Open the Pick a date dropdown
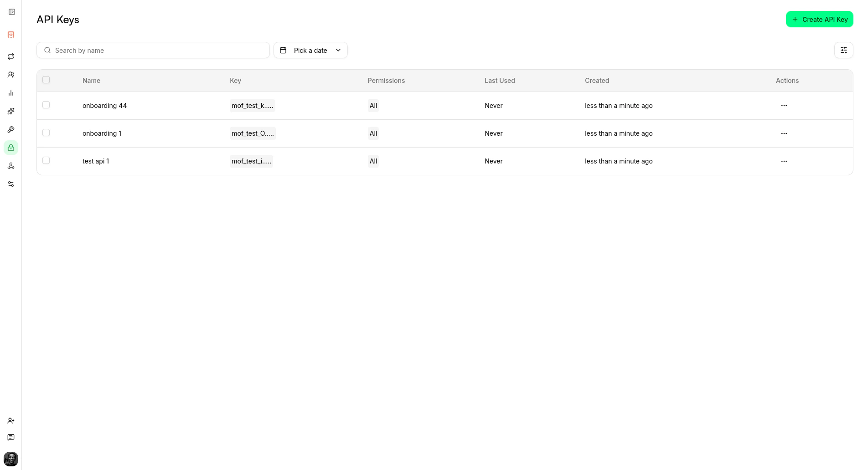The image size is (868, 470). 310,50
